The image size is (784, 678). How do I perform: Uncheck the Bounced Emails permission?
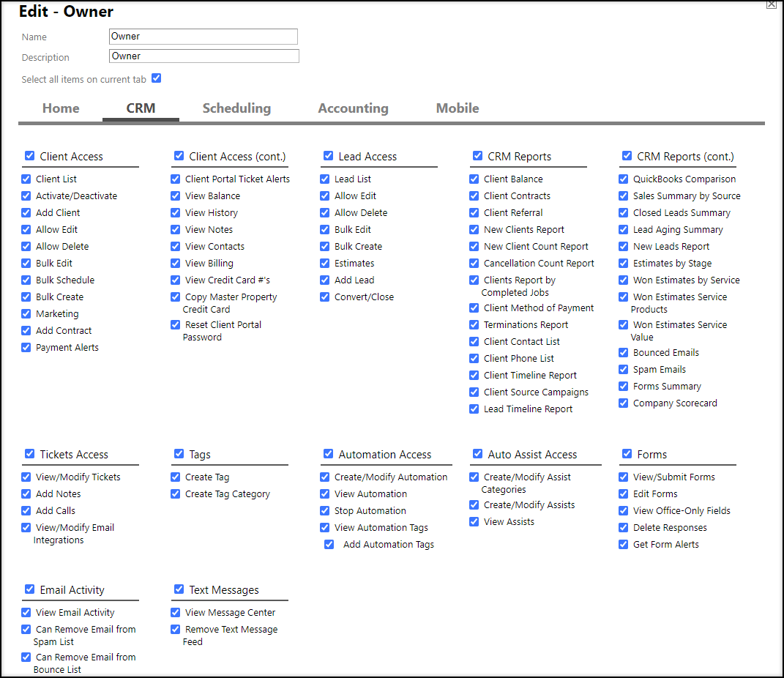pyautogui.click(x=623, y=352)
